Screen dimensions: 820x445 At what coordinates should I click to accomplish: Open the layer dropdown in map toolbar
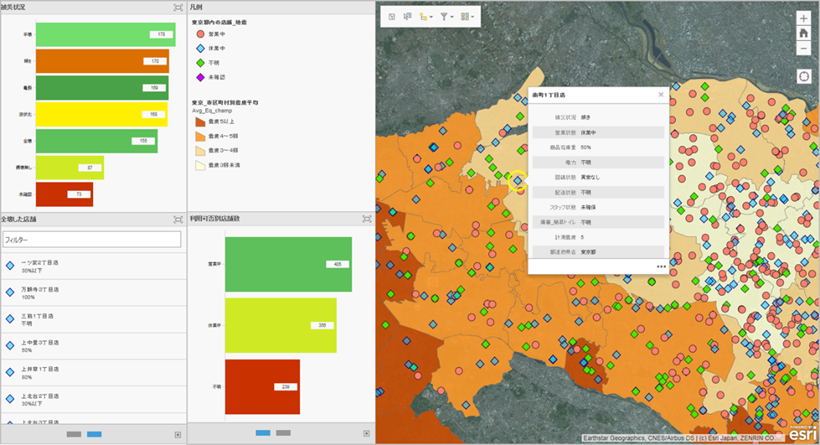427,16
